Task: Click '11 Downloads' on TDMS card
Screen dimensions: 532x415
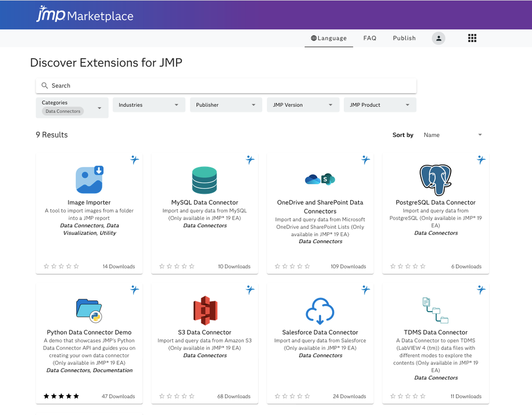Action: [x=466, y=396]
